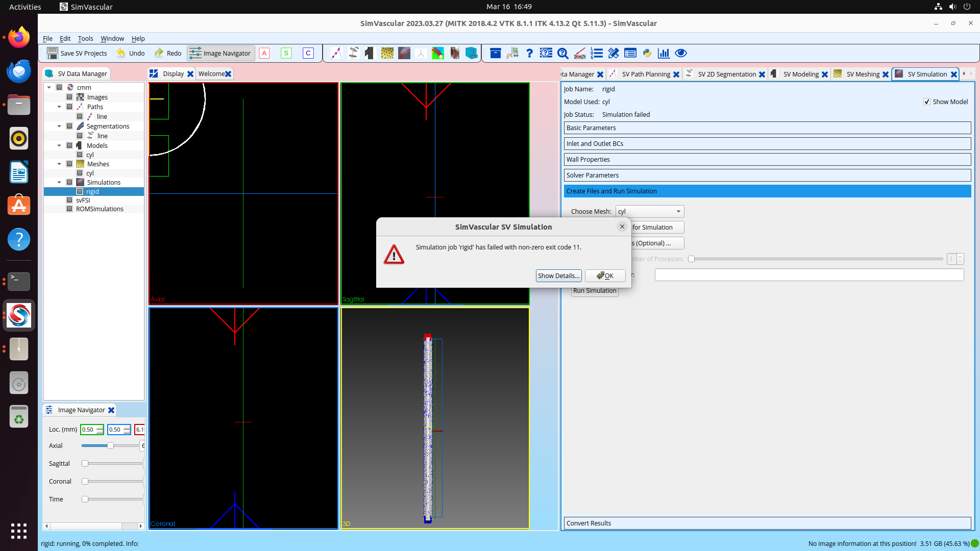Click the red vessel model toolbar icon
Viewport: 980px width, 551px height.
[455, 53]
